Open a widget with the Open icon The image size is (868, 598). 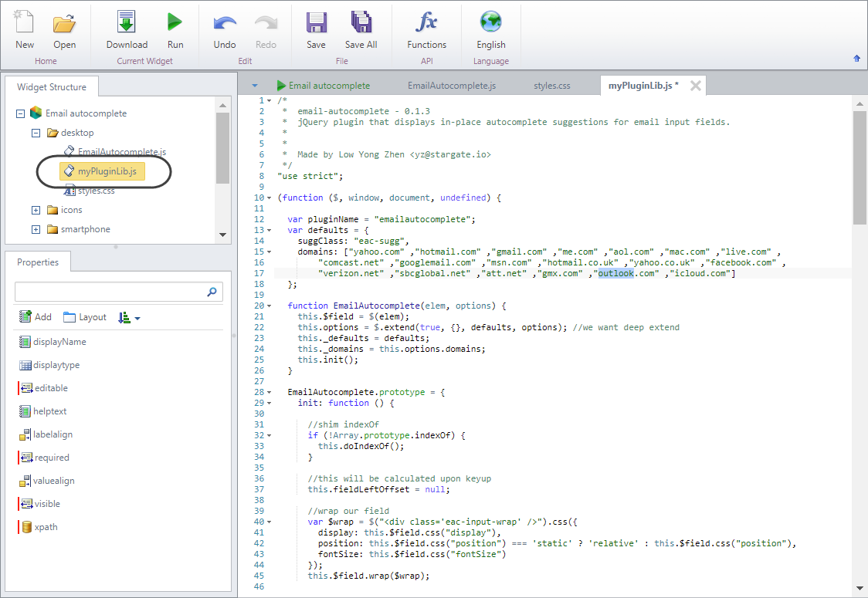tap(64, 24)
